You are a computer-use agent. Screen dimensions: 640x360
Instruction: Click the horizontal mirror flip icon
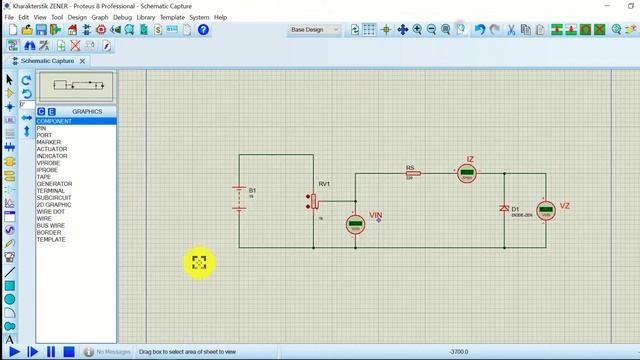27,118
